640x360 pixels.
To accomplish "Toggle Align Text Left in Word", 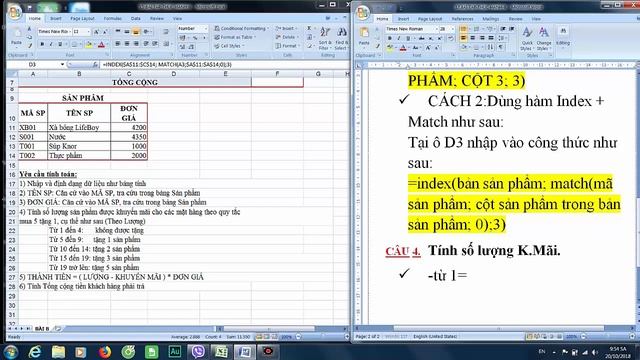I will [463, 38].
